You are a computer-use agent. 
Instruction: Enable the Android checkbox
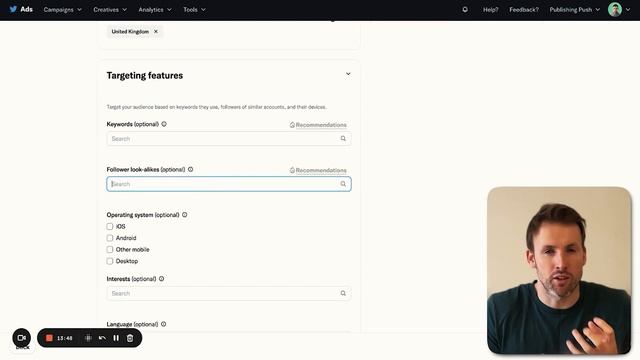(x=110, y=238)
